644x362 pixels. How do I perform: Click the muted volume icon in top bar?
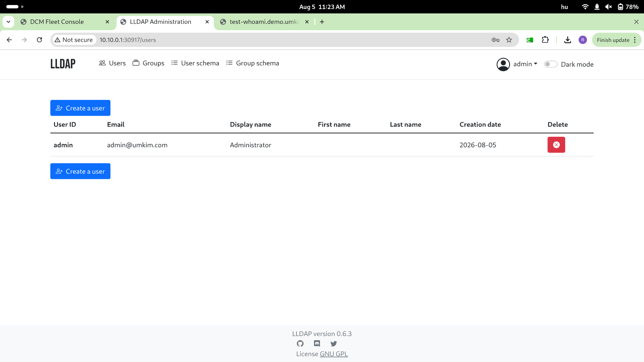608,7
